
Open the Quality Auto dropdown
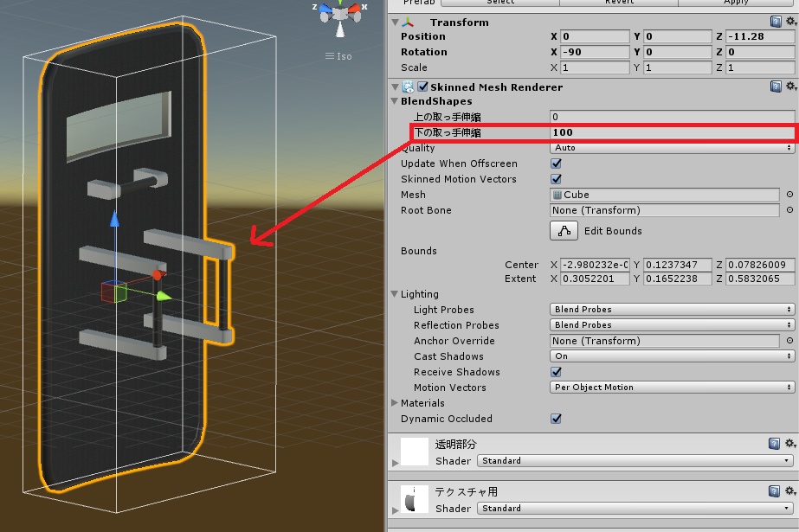[672, 148]
